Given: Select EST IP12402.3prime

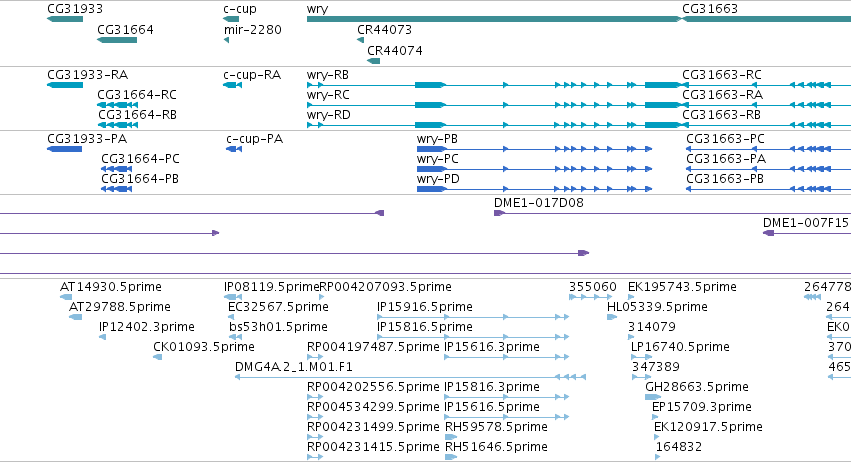Looking at the screenshot, I should click(x=103, y=337).
